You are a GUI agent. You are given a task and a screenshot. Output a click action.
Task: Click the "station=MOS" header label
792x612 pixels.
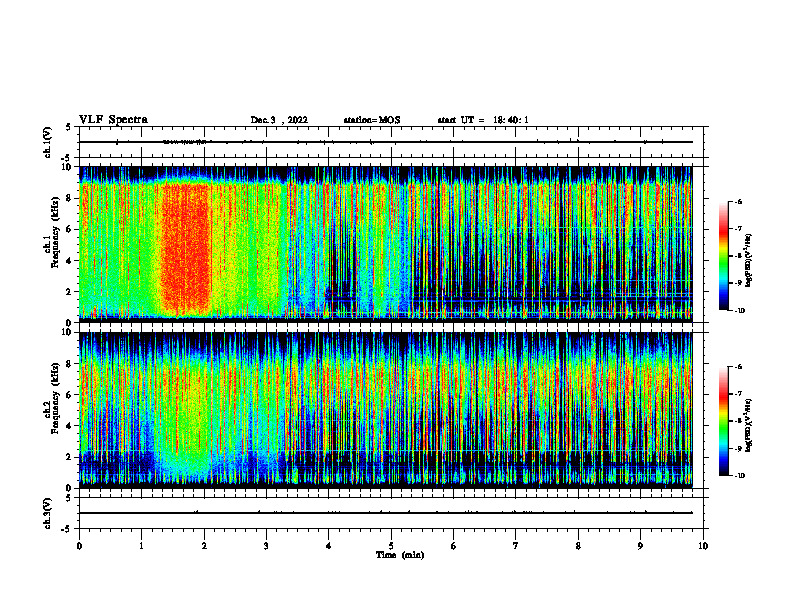coord(372,120)
